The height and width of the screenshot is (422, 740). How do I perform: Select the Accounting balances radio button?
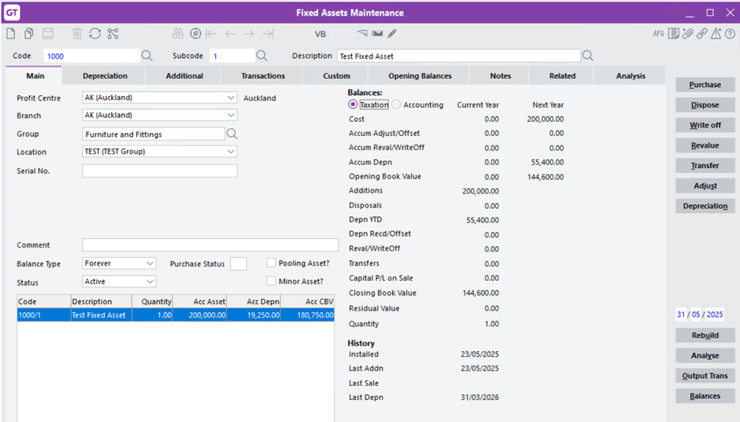pyautogui.click(x=396, y=104)
